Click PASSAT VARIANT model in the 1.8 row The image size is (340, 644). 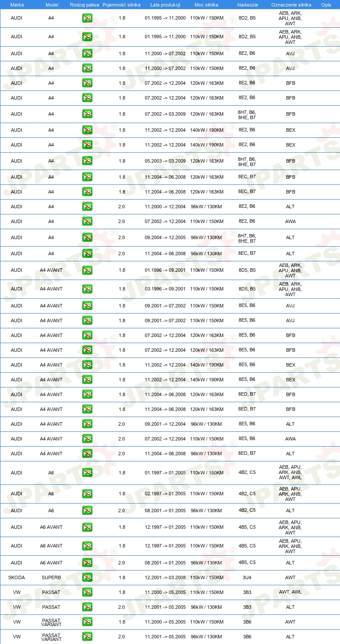click(x=51, y=622)
